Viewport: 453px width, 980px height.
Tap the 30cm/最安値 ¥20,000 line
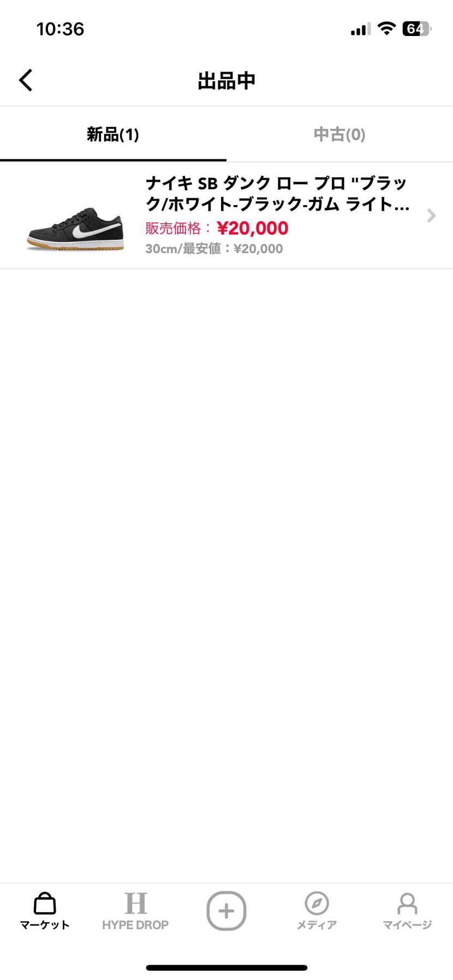[x=214, y=249]
